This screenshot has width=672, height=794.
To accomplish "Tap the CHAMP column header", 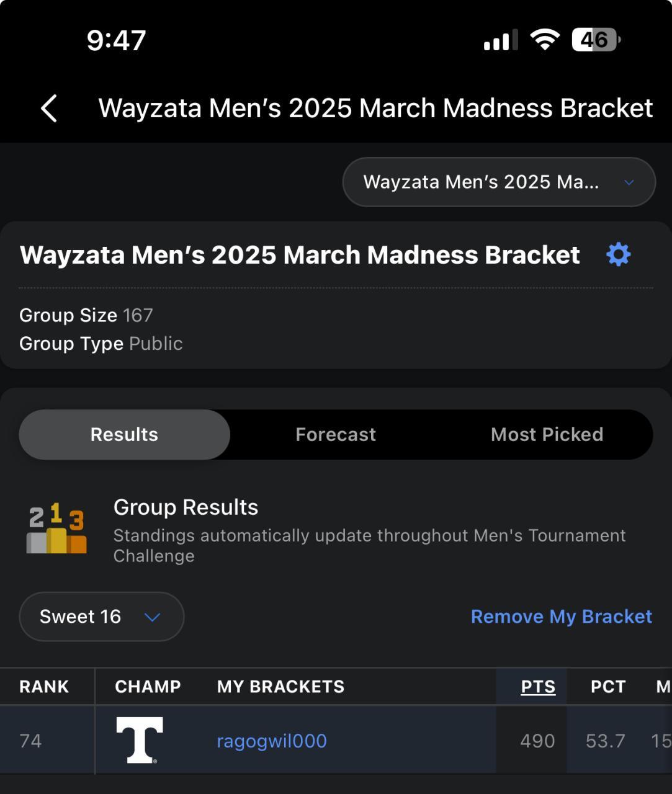I will (148, 687).
